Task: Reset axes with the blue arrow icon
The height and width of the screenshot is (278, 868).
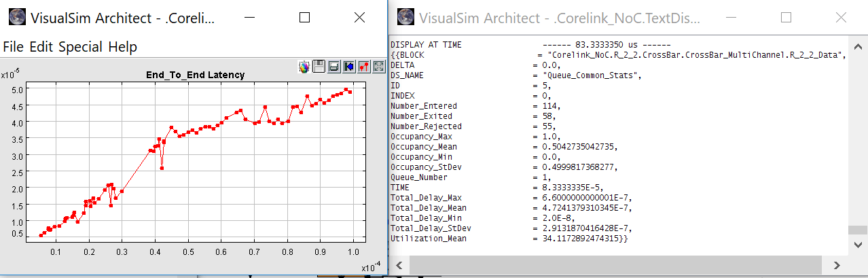Action: point(348,67)
